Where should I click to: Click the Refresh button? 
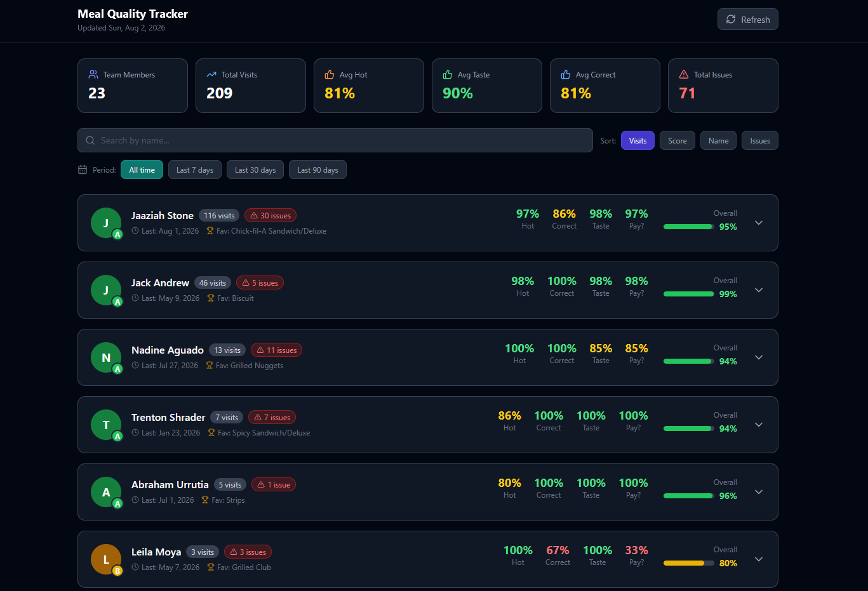tap(747, 19)
